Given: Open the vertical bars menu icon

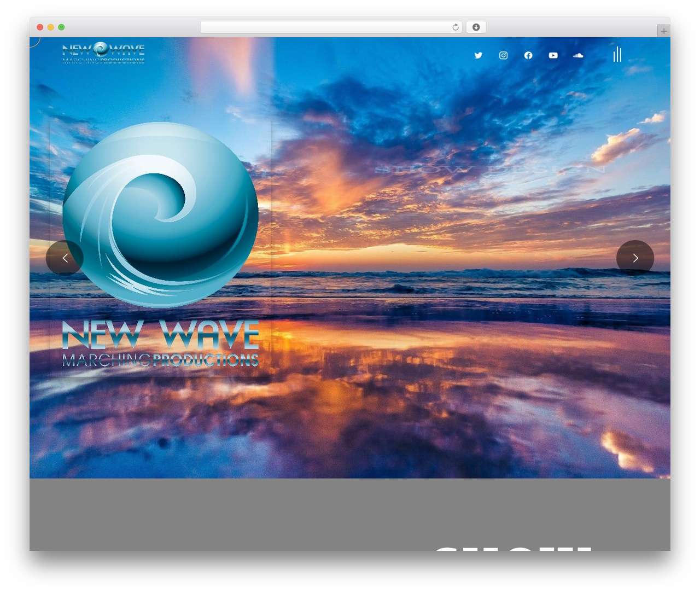Looking at the screenshot, I should pos(617,54).
